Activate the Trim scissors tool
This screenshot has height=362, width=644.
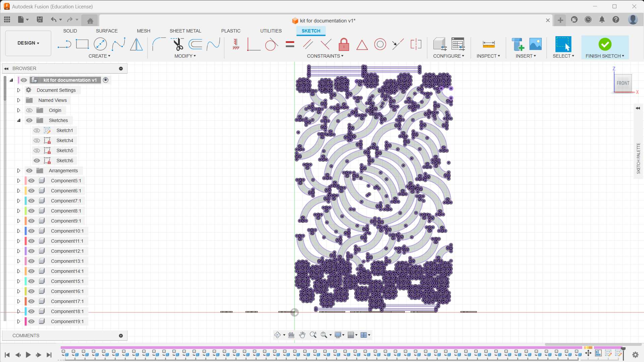pos(177,44)
